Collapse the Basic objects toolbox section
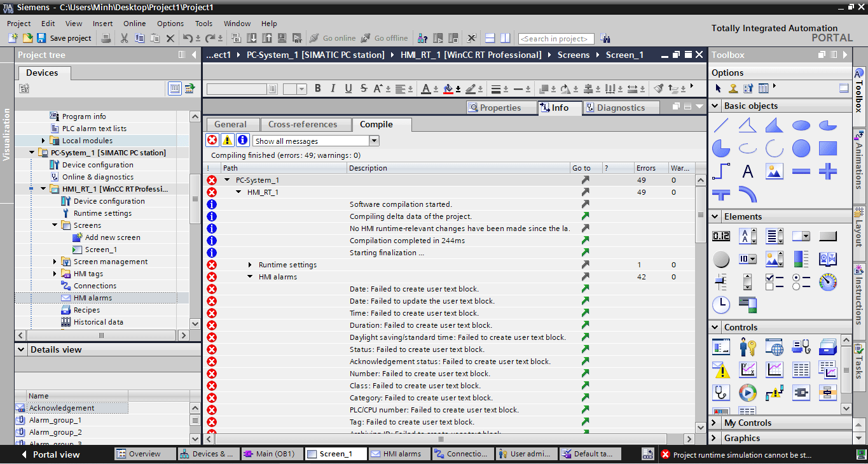Image resolution: width=868 pixels, height=464 pixels. tap(716, 106)
